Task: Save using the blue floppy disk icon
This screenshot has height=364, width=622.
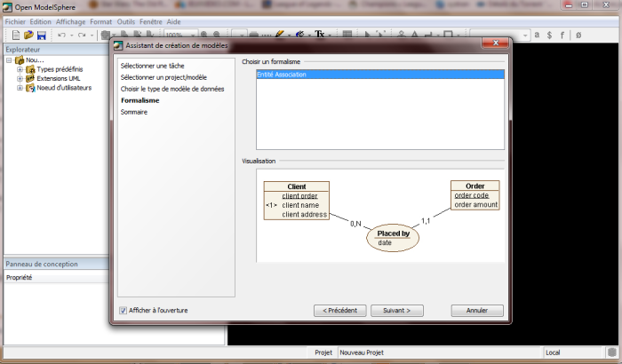Action: (x=41, y=35)
